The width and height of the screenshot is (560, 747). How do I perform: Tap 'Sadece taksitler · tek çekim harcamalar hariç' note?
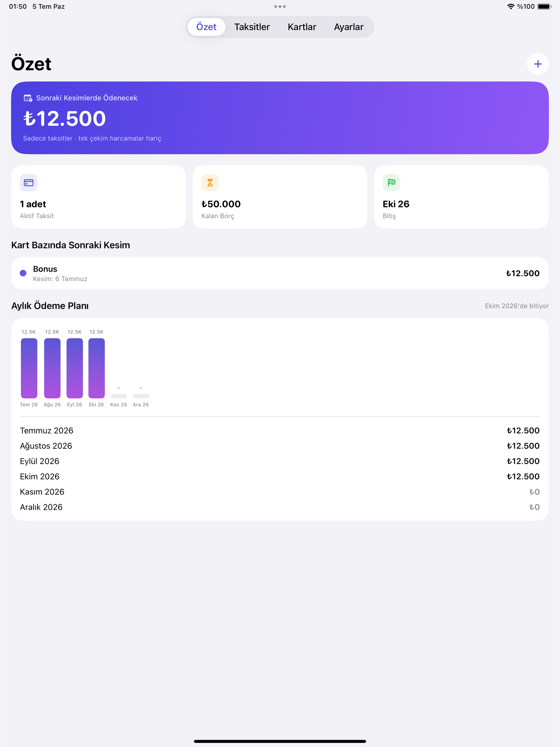[x=92, y=138]
